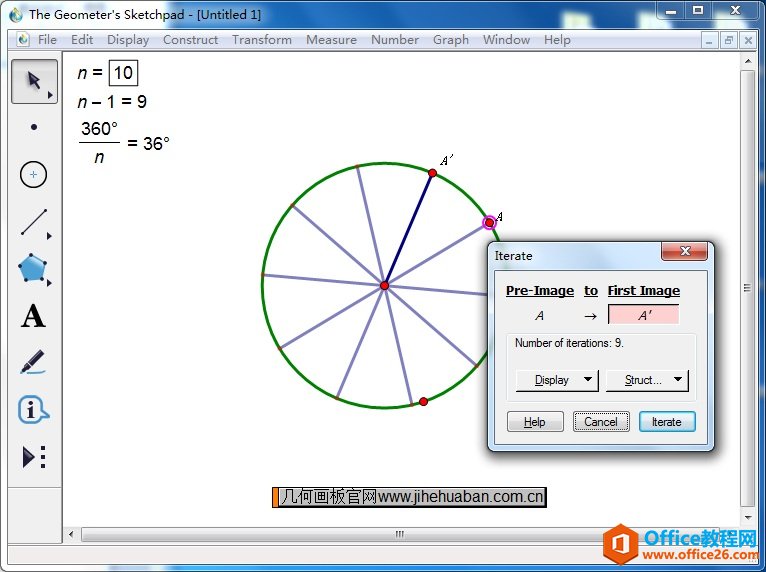Click point A' on the circle
The width and height of the screenshot is (766, 572).
click(432, 173)
